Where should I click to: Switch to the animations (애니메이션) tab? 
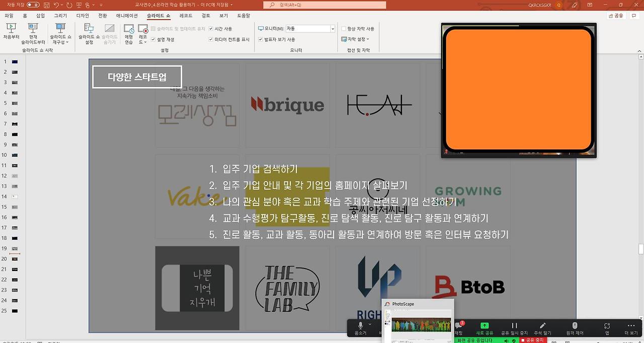[127, 16]
